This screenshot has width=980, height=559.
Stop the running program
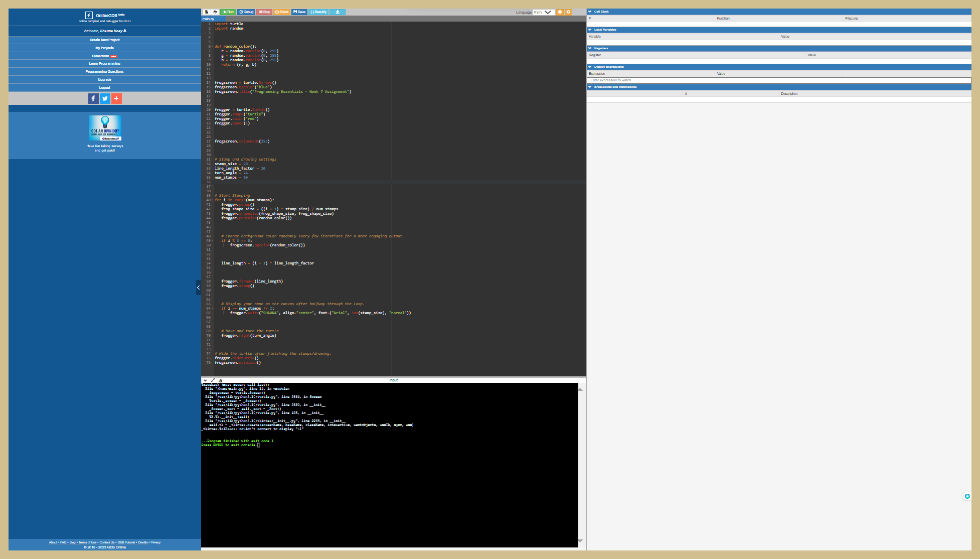[264, 12]
